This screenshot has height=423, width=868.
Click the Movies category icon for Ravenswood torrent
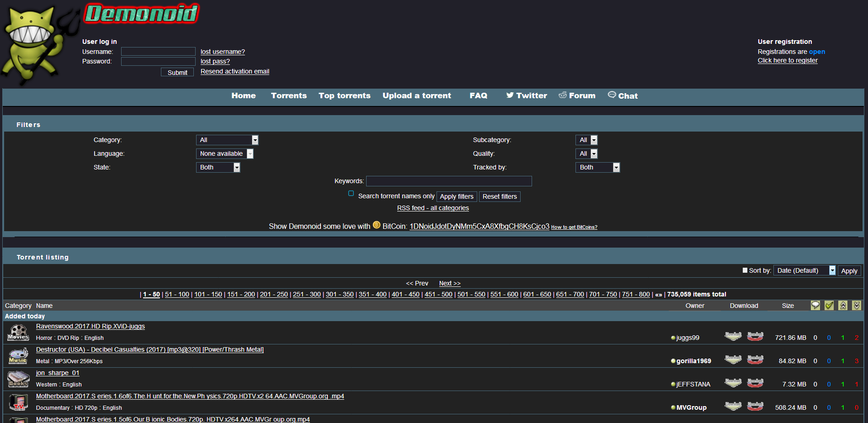[18, 332]
